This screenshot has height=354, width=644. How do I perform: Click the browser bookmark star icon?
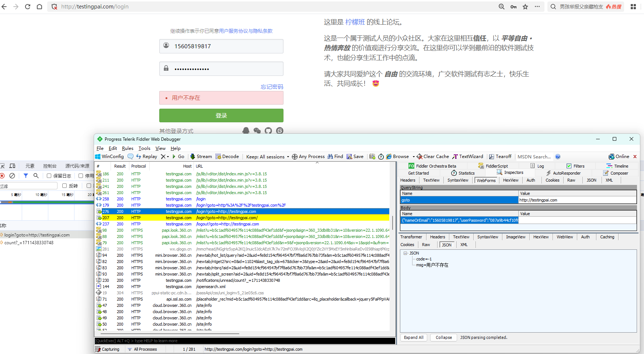pyautogui.click(x=525, y=7)
